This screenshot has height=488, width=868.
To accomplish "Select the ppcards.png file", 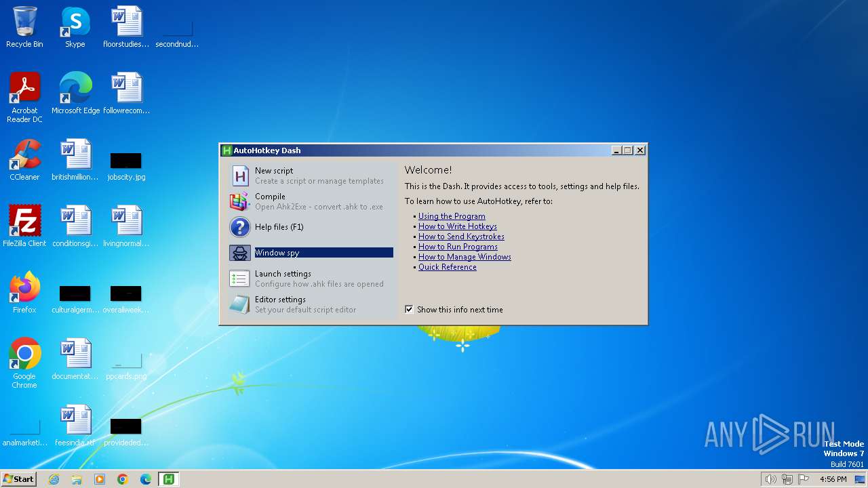I will [126, 366].
